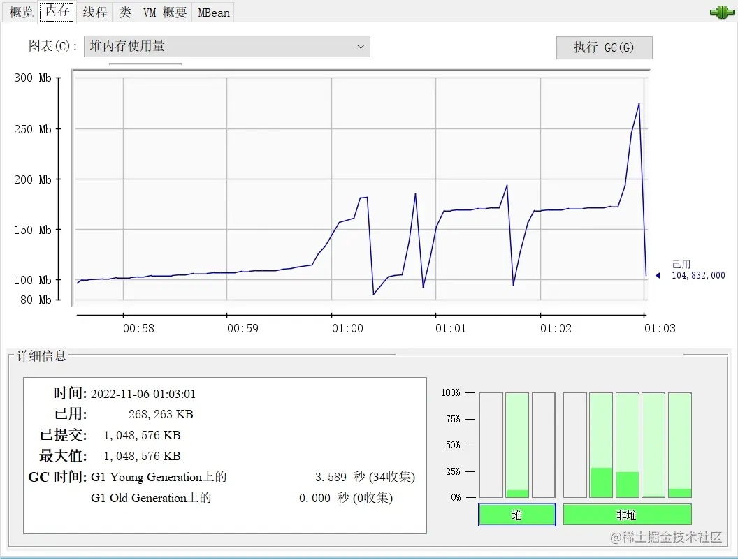Click the G1 Young Generation line
Viewport: 738px width, 560px height.
click(159, 477)
